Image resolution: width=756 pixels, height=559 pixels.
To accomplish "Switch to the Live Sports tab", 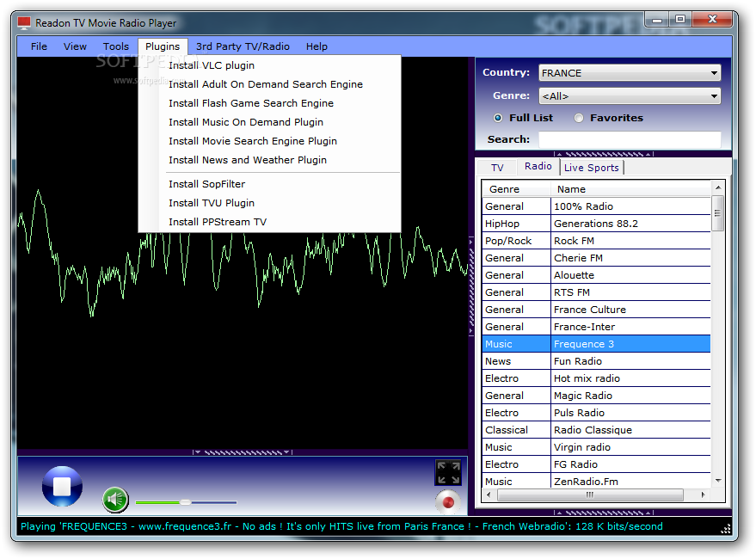I will (592, 168).
